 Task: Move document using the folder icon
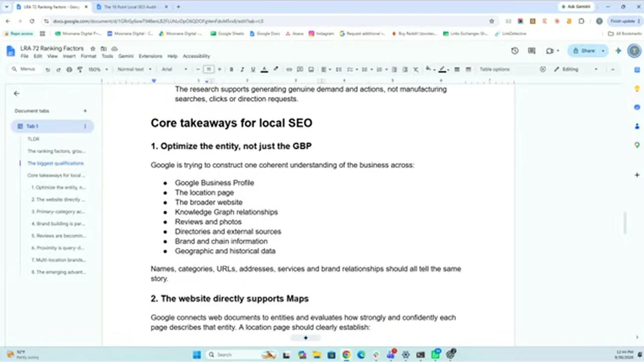[x=104, y=48]
